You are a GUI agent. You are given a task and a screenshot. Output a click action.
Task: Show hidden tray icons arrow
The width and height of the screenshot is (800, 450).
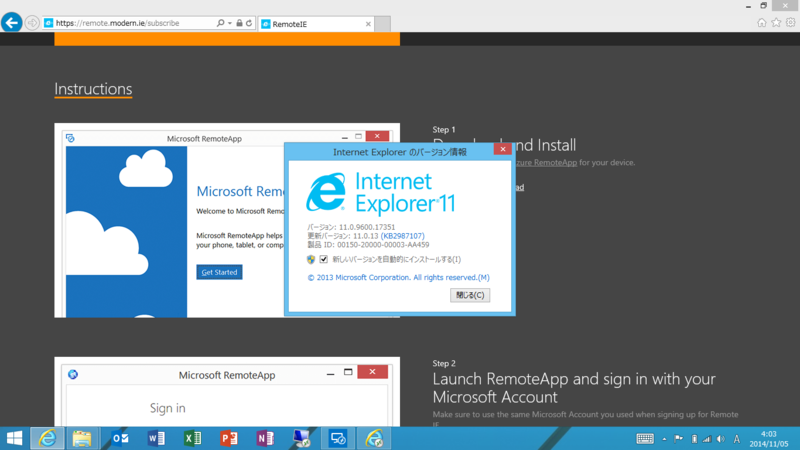(664, 439)
